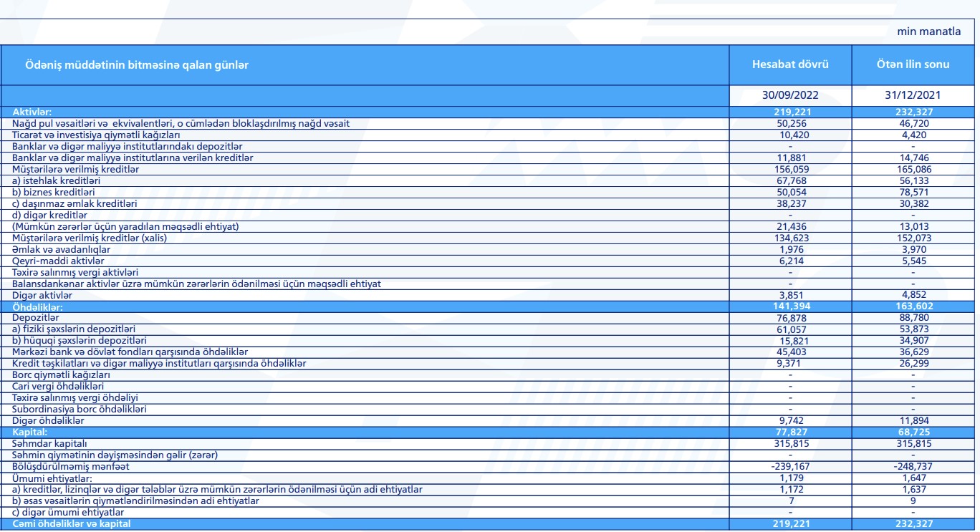Click the 'Aktivlər:' section header row label
Viewport: 980px width, 532px height.
32,112
